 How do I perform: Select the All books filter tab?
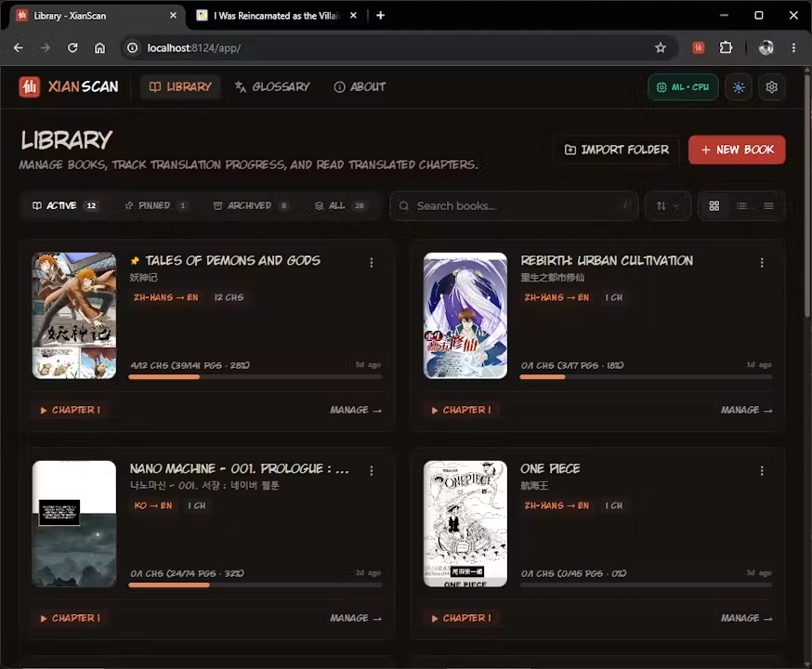coord(340,205)
